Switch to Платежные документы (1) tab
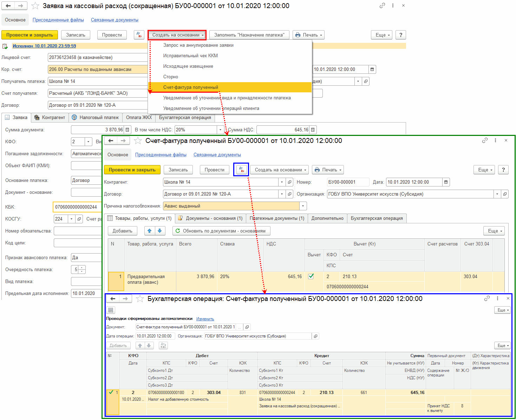516x420 pixels. [x=277, y=218]
